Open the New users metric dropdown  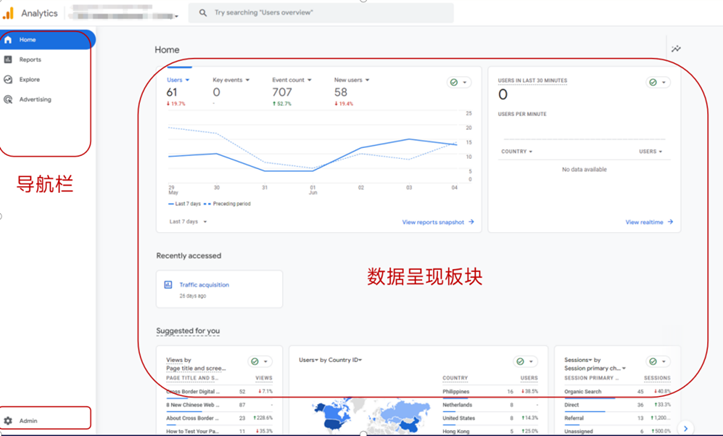click(352, 80)
